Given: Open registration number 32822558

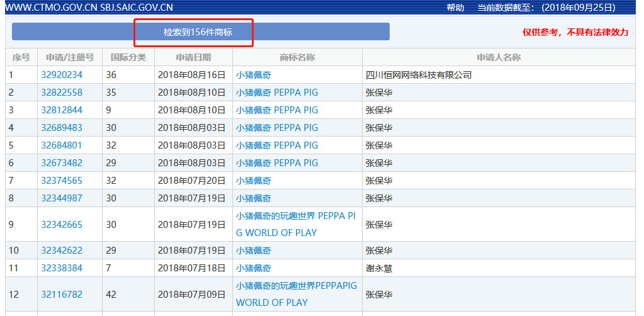Looking at the screenshot, I should (62, 93).
